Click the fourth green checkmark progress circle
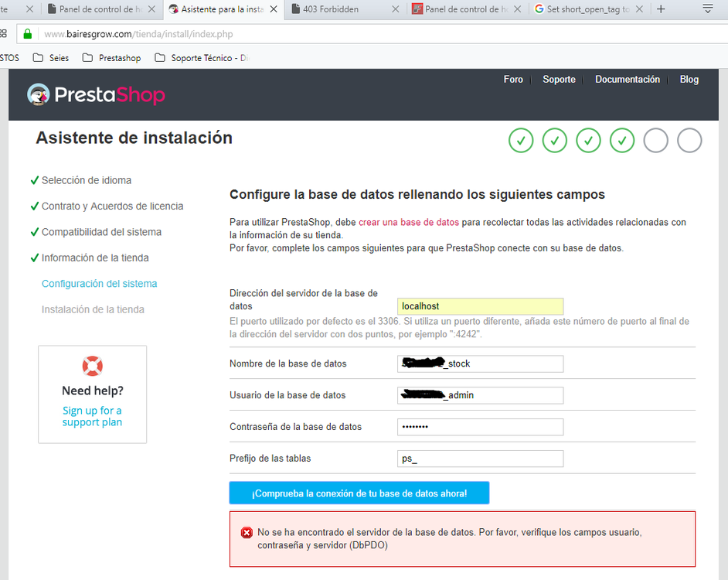This screenshot has width=728, height=580. click(622, 140)
